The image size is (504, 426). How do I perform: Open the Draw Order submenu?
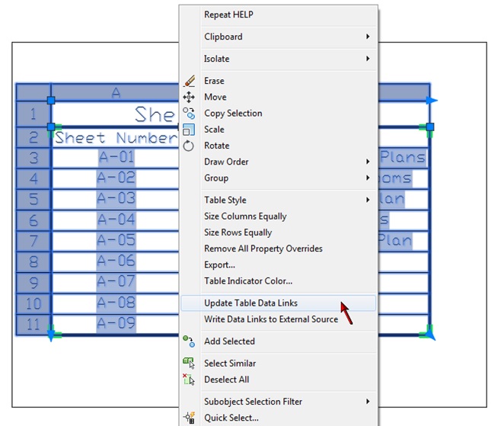[279, 162]
